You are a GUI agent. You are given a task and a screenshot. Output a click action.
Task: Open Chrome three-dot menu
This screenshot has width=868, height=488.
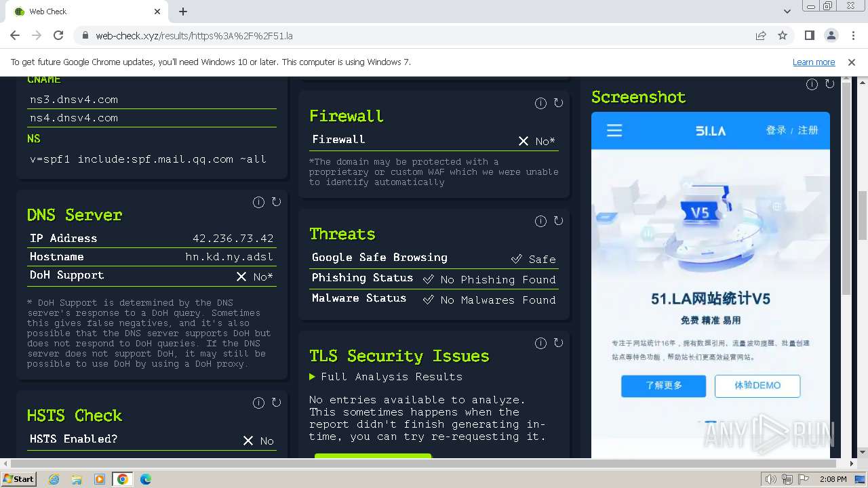(853, 35)
